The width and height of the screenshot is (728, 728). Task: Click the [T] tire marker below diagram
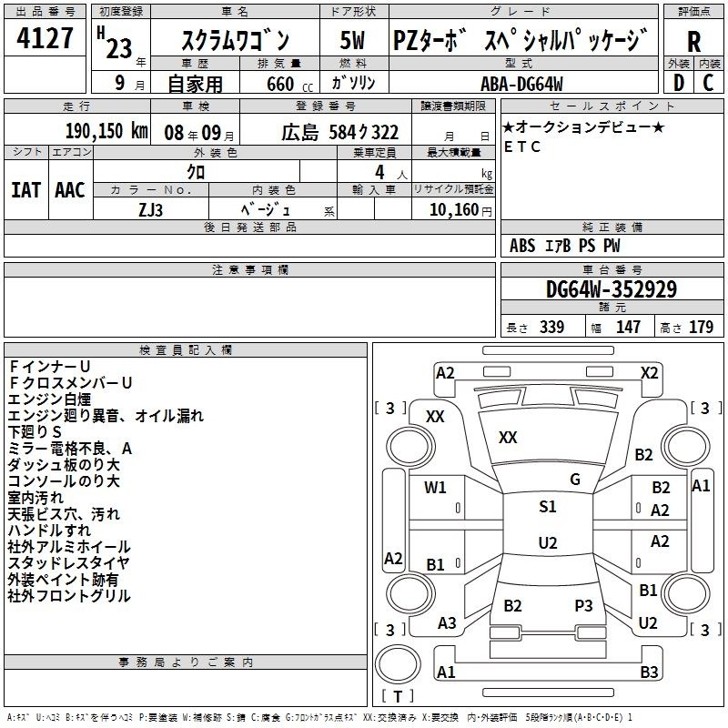click(398, 697)
